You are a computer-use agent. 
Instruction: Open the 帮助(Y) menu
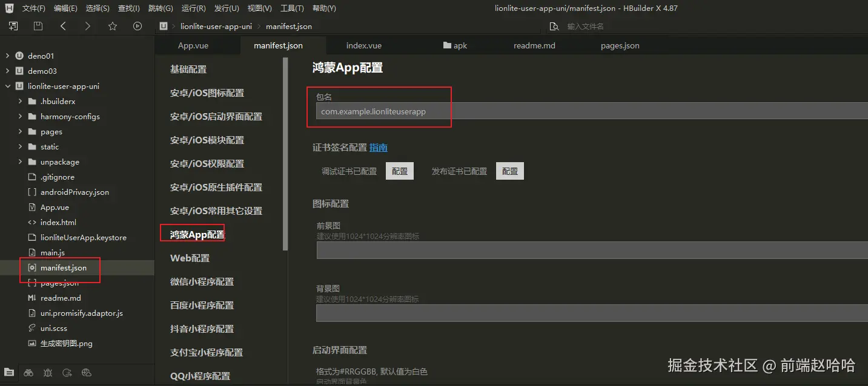(324, 8)
